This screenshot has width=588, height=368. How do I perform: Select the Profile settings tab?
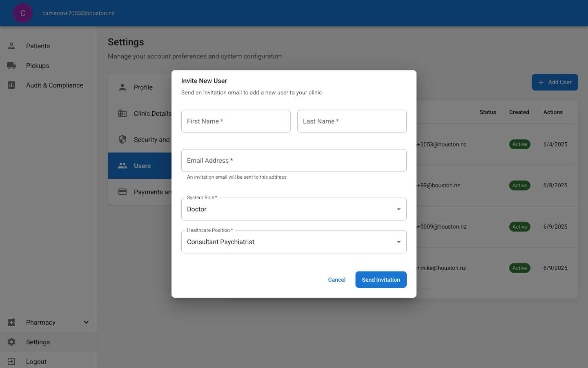(x=140, y=87)
